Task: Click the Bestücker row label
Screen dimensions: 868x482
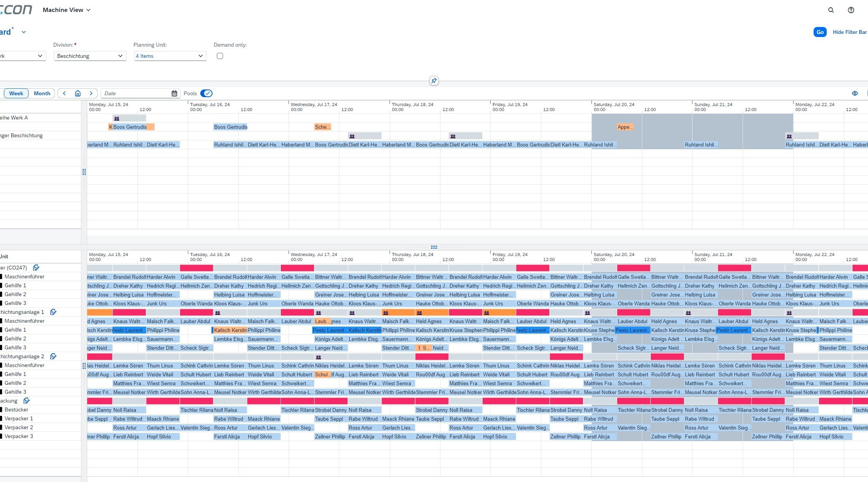Action: pos(16,410)
